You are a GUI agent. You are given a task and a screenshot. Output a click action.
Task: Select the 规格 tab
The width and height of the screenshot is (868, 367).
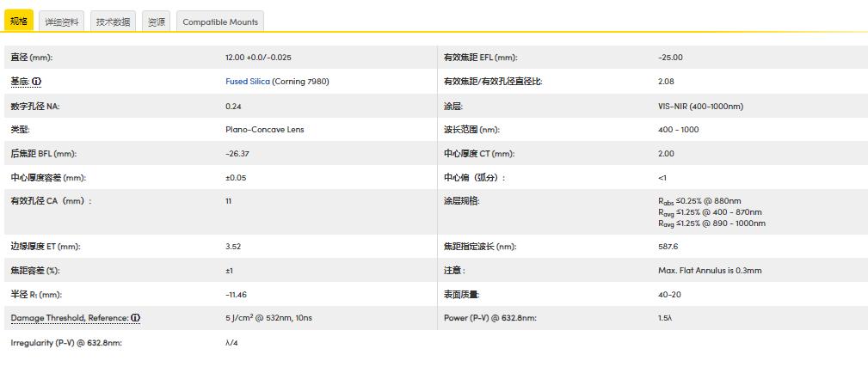[x=19, y=21]
